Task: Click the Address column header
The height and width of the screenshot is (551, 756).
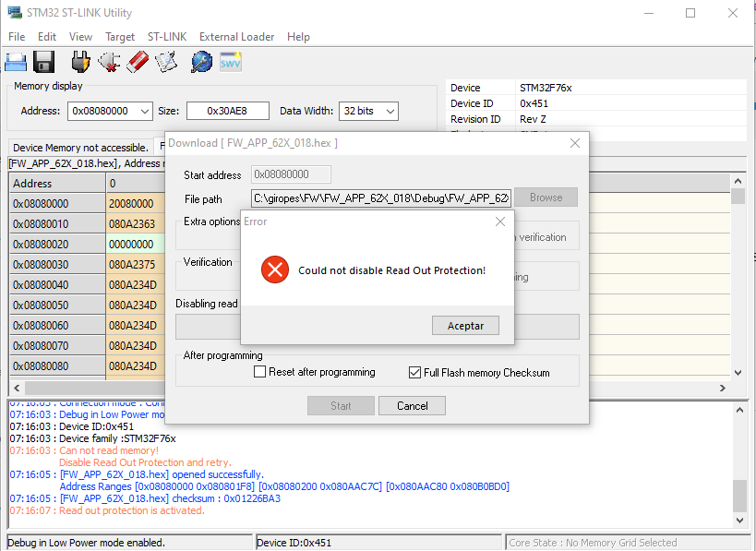Action: 57,184
